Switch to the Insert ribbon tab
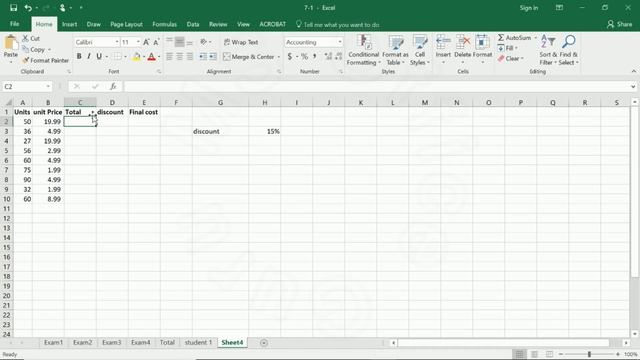 click(x=69, y=24)
